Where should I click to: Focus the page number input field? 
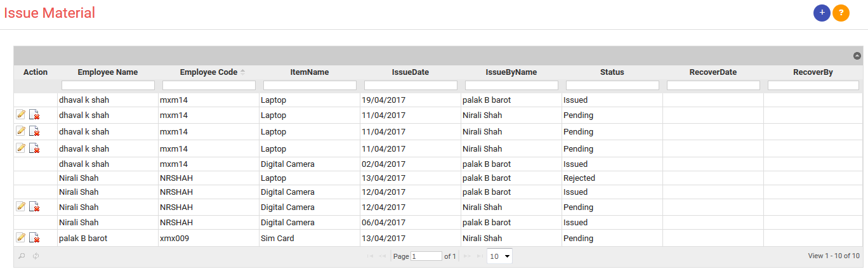tap(426, 256)
